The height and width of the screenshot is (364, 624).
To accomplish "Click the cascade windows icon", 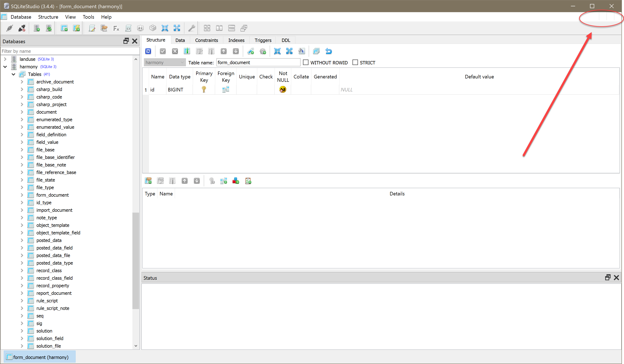I will tap(244, 28).
